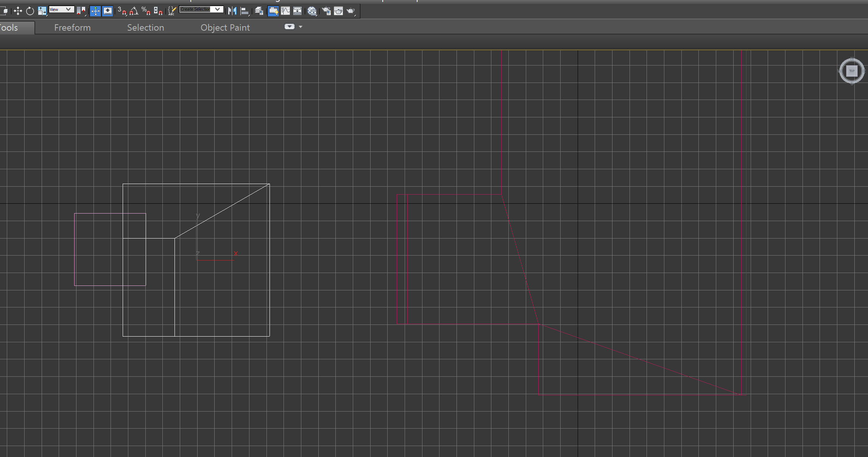The height and width of the screenshot is (457, 868).
Task: Open the Create Selection Set dropdown
Action: [x=201, y=9]
